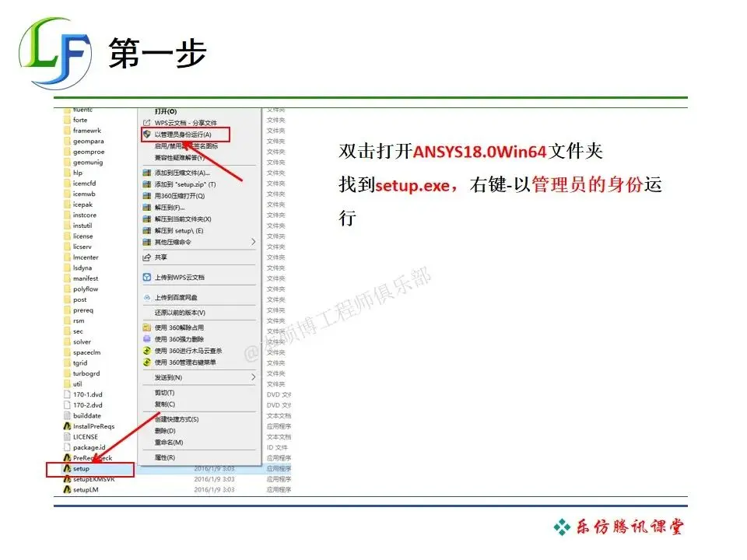Screen dimensions: 747x560
Task: Select the lmcenter folder name
Action: pyautogui.click(x=86, y=257)
